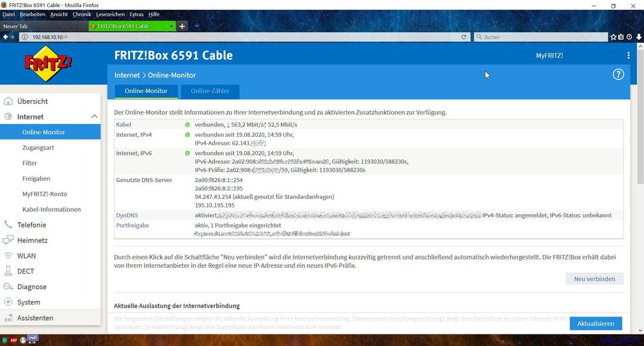Screen dimensions: 644x346
Task: Click the green shield icon in bottom bar
Action: point(5,340)
